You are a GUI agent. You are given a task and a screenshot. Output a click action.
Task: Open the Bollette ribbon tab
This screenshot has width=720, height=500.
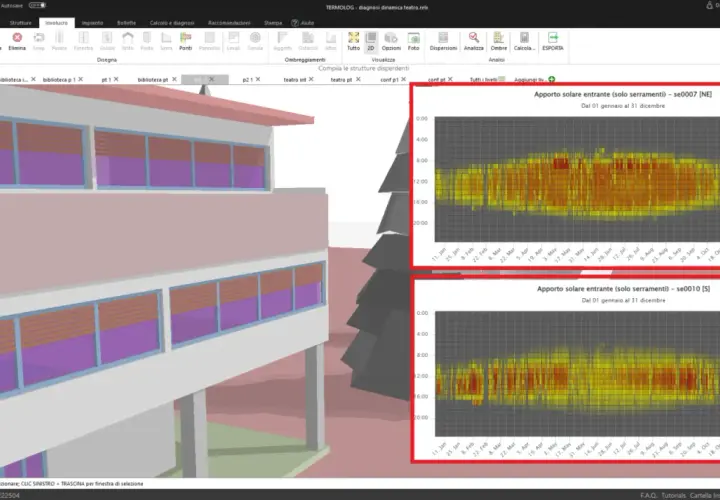coord(126,22)
